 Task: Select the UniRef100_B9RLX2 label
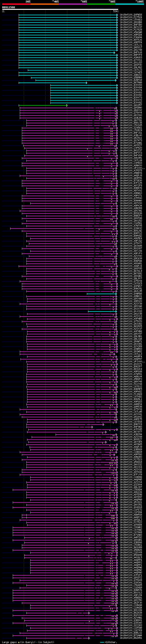[x=131, y=633]
